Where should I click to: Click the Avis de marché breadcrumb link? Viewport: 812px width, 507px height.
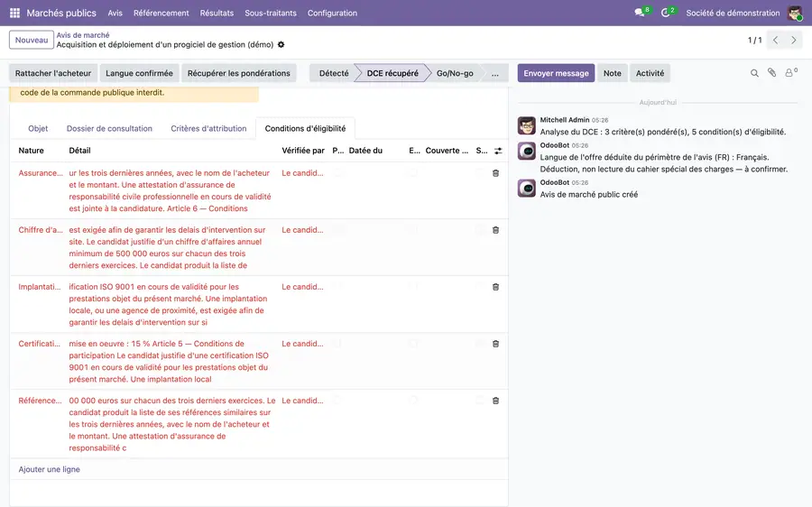click(x=83, y=35)
